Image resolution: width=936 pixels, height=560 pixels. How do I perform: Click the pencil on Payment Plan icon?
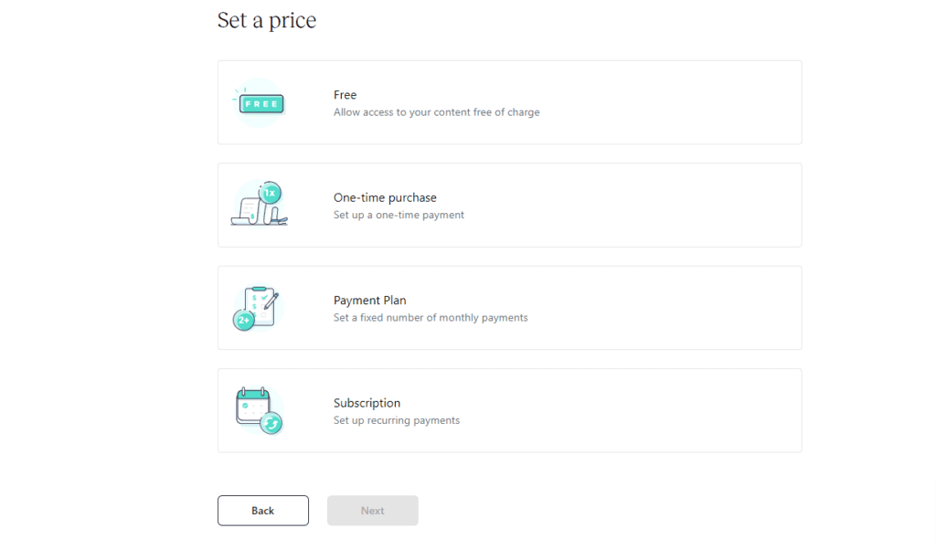click(271, 302)
